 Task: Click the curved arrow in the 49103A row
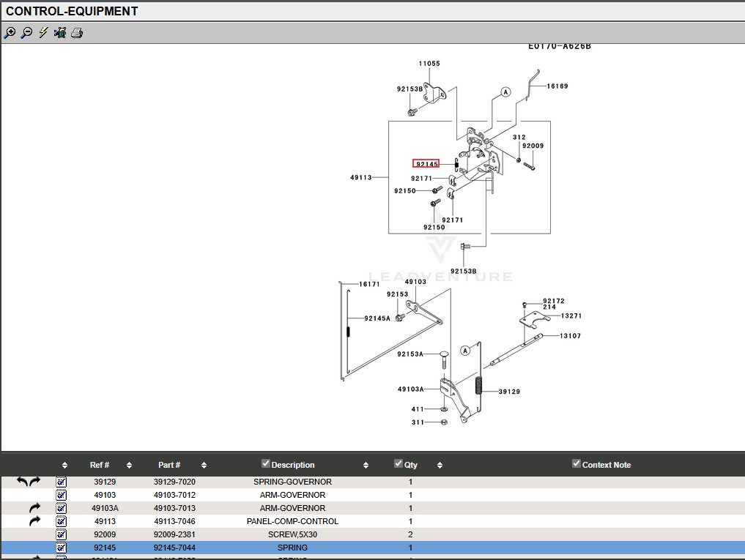click(x=34, y=509)
